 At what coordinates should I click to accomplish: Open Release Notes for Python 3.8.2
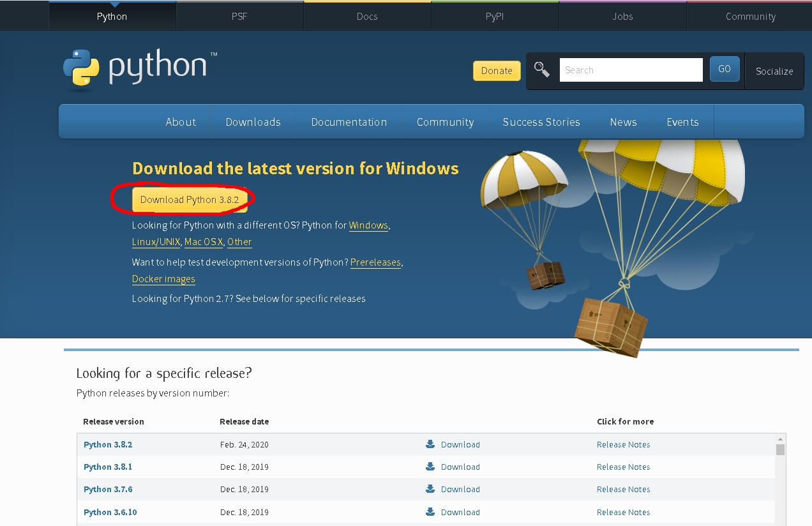pyautogui.click(x=624, y=444)
